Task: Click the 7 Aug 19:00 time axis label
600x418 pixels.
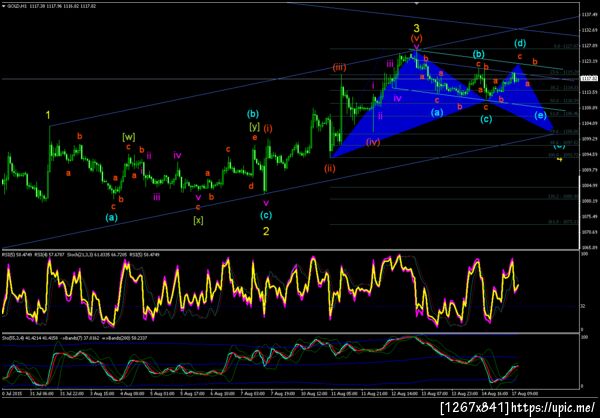Action: [283, 393]
